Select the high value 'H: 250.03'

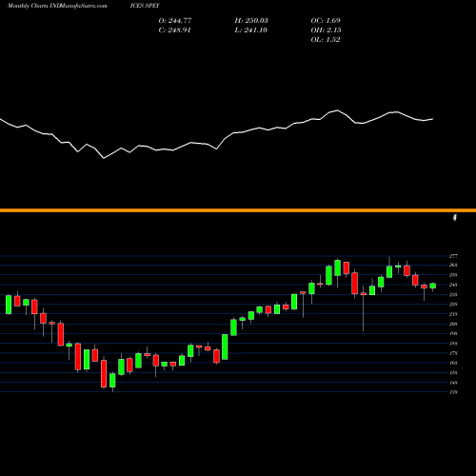coord(251,20)
